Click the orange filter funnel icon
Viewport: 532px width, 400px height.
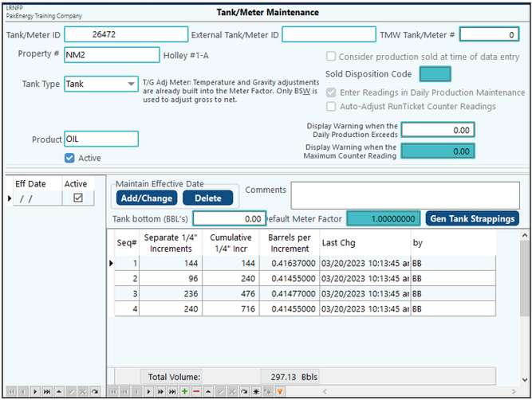point(280,391)
